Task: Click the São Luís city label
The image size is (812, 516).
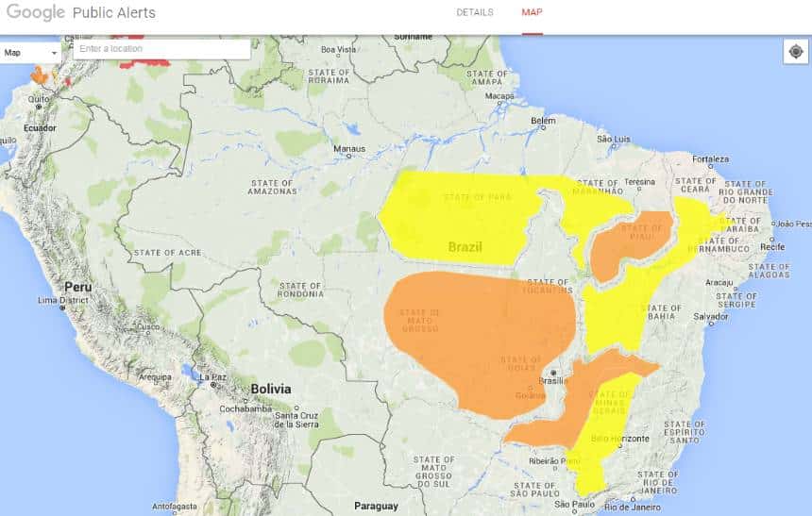Action: point(613,139)
